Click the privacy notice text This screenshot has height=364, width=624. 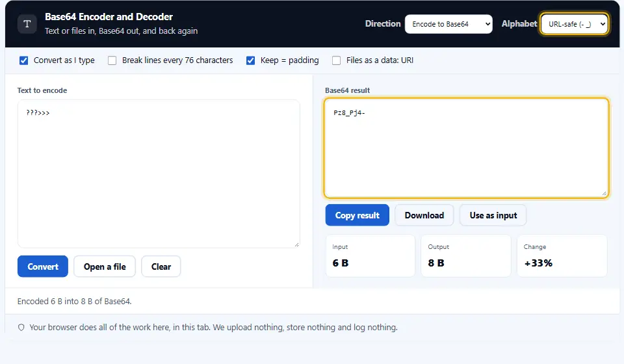pos(213,328)
